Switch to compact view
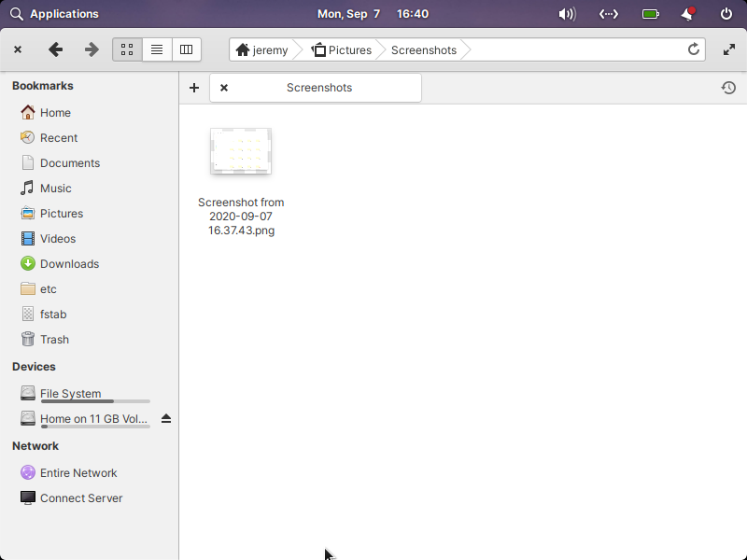This screenshot has width=747, height=560. point(186,49)
